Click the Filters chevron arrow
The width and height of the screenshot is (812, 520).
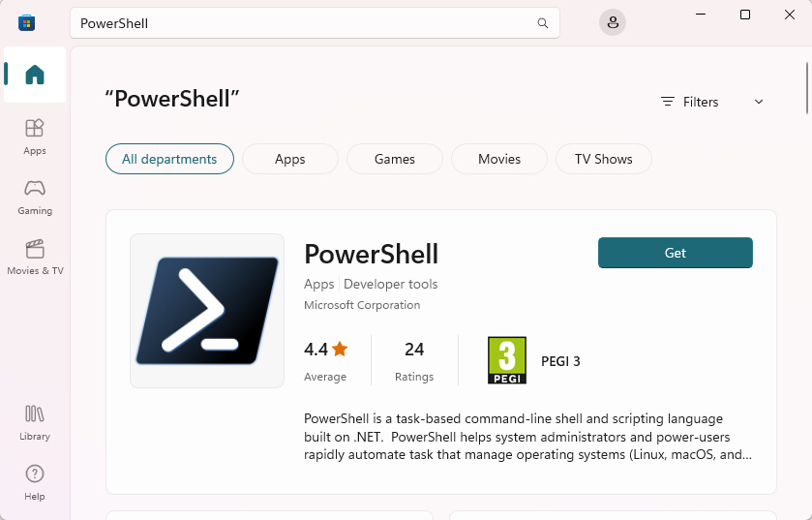coord(759,102)
